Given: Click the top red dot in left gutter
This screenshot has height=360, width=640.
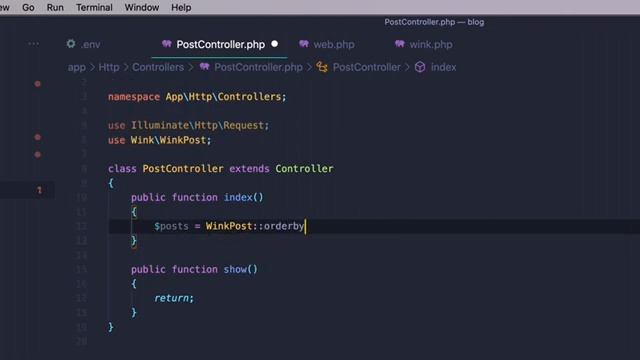Looking at the screenshot, I should [38, 84].
